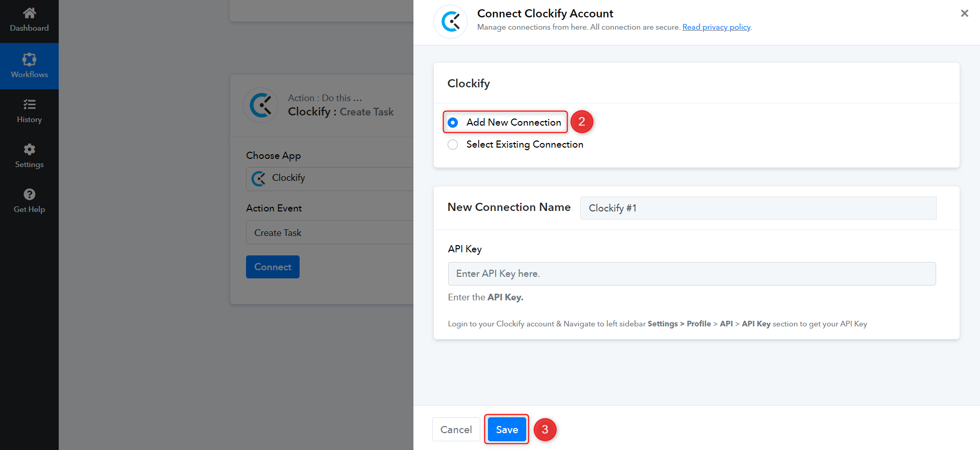This screenshot has width=980, height=450.
Task: Click the API Key input field
Action: [692, 274]
